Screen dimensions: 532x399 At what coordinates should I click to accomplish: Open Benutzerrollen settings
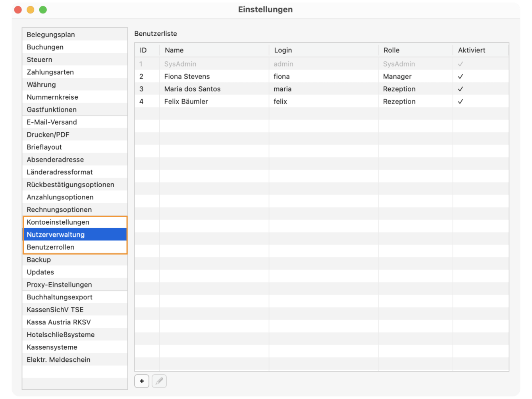pos(75,247)
